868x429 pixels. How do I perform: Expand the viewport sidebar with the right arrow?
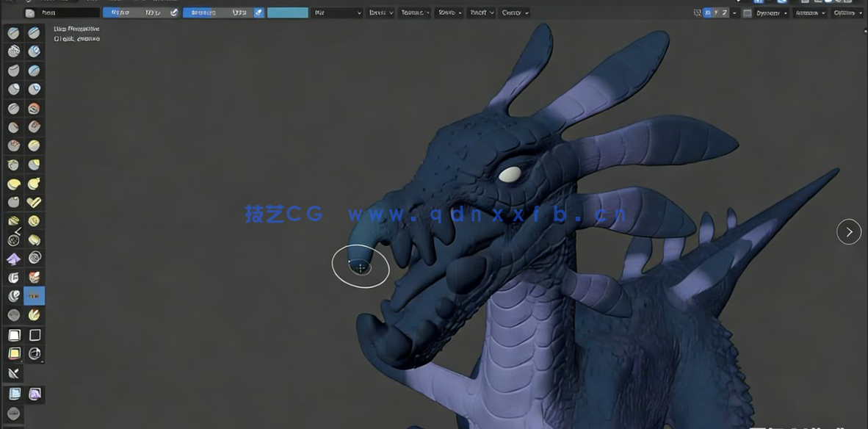tap(849, 231)
